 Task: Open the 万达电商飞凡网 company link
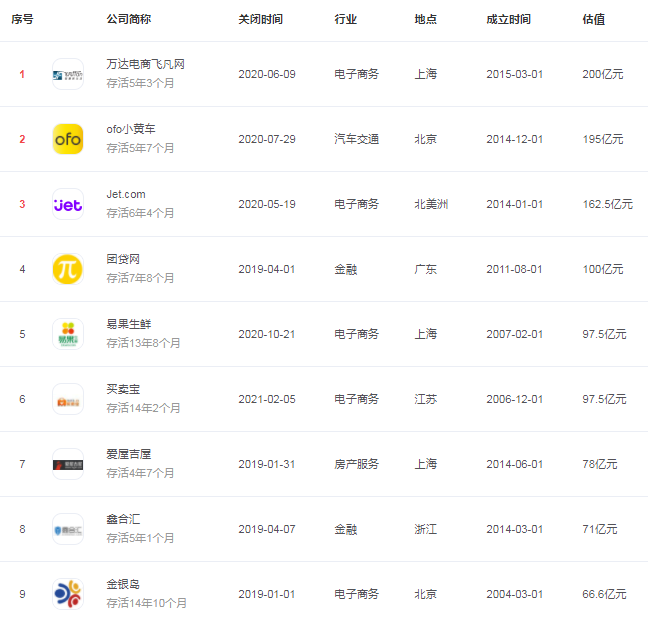pyautogui.click(x=145, y=64)
